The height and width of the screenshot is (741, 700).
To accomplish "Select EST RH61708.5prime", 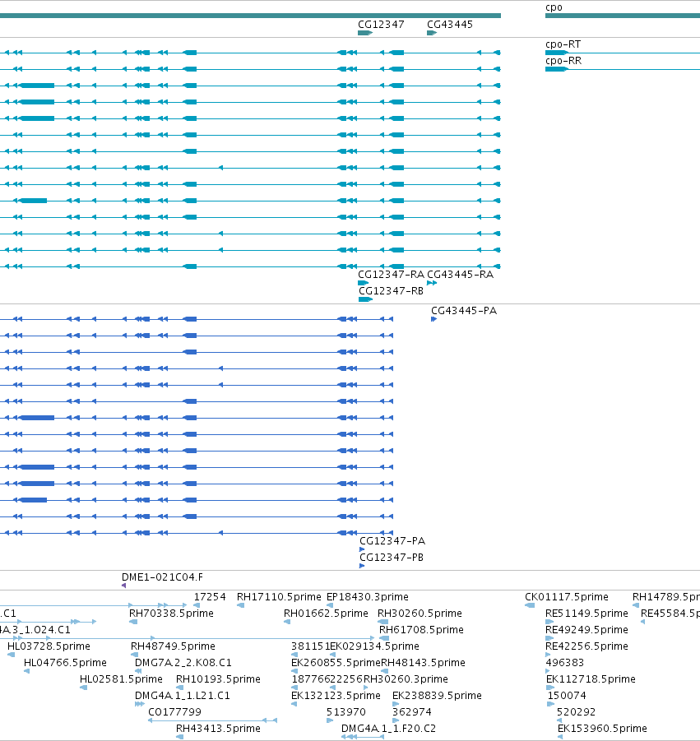I will pyautogui.click(x=421, y=630).
